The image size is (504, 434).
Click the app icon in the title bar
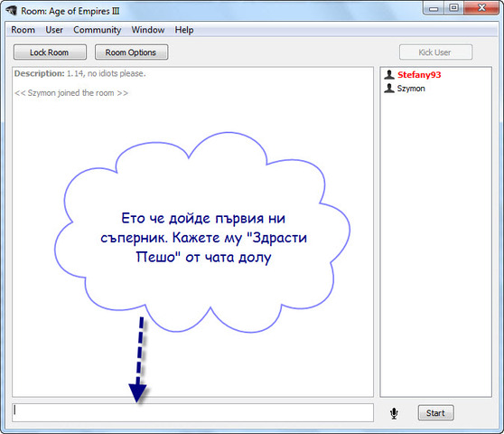click(x=12, y=11)
